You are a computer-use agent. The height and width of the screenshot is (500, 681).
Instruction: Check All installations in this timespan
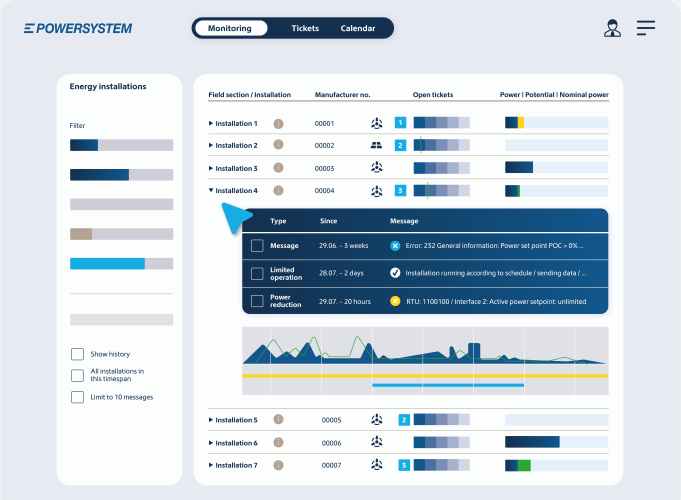tap(77, 375)
